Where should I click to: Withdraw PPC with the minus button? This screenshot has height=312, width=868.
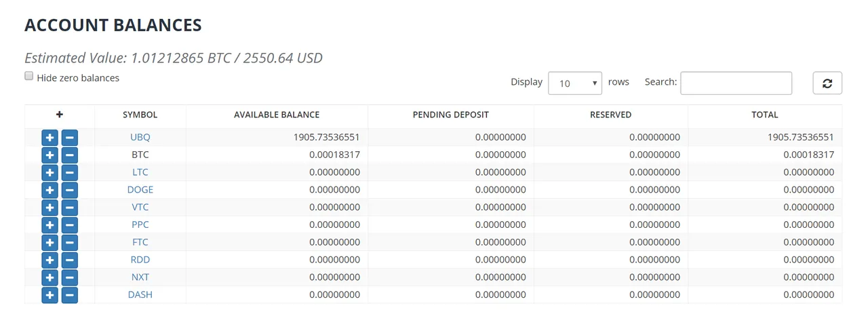[69, 225]
